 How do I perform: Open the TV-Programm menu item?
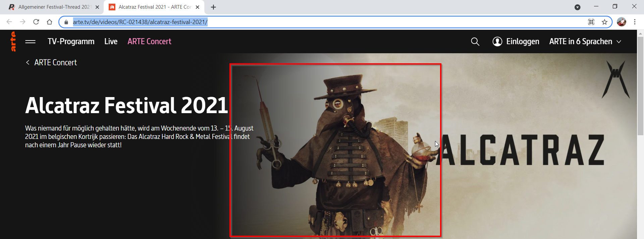click(71, 42)
